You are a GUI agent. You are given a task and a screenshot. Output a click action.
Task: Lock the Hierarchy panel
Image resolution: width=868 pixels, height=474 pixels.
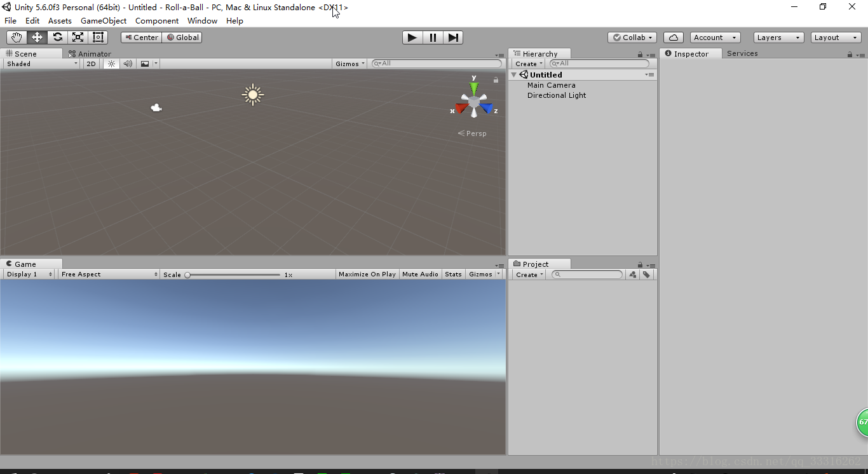(x=640, y=55)
